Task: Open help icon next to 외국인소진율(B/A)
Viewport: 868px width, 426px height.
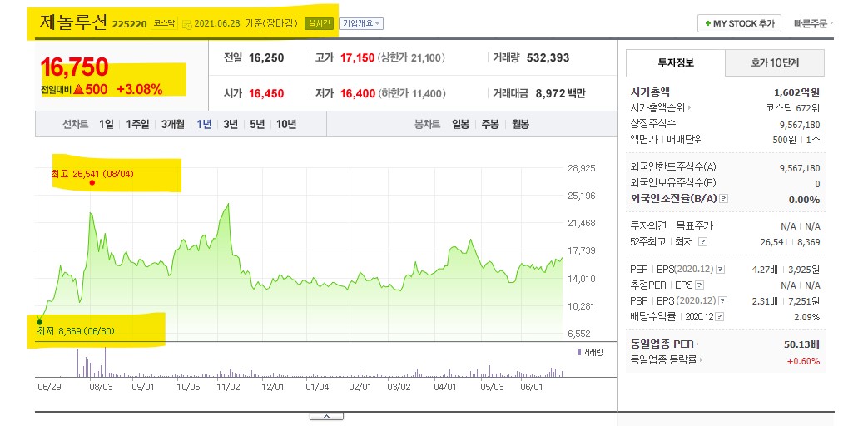Action: click(x=723, y=199)
